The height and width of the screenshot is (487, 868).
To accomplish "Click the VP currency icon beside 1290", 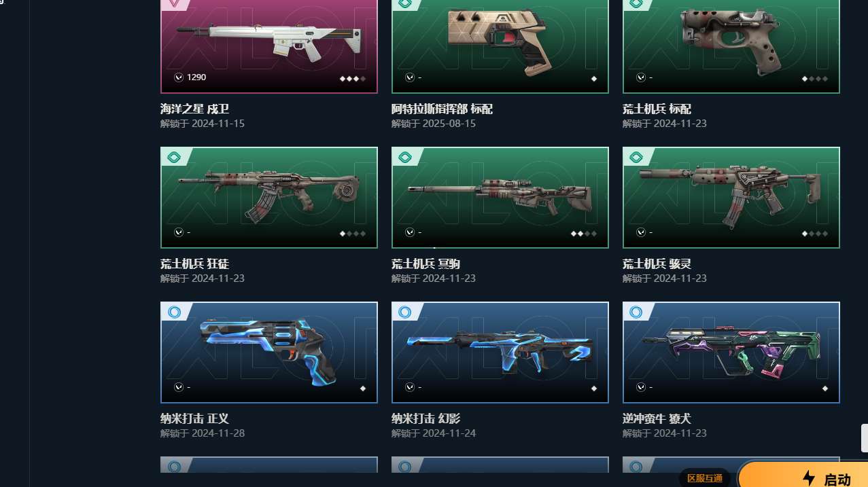I will click(x=179, y=77).
